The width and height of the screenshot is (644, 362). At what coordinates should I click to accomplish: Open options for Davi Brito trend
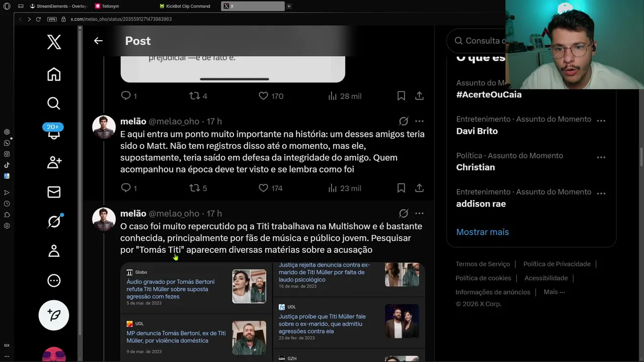point(601,121)
